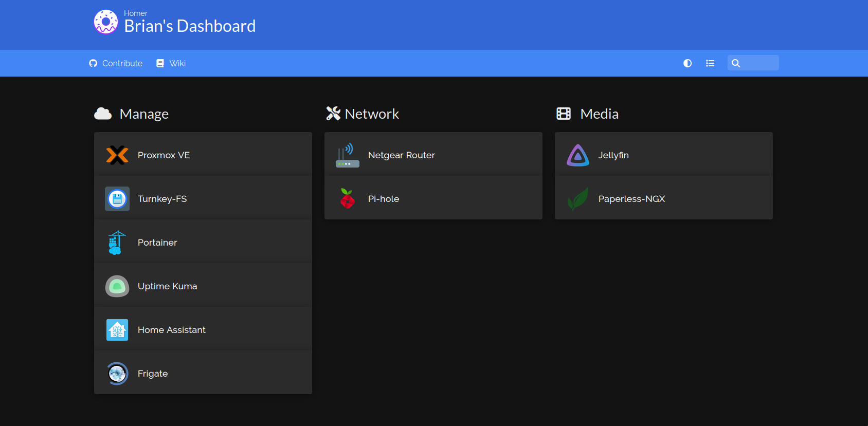The width and height of the screenshot is (868, 426).
Task: Open Home Assistant service name
Action: pyautogui.click(x=171, y=330)
